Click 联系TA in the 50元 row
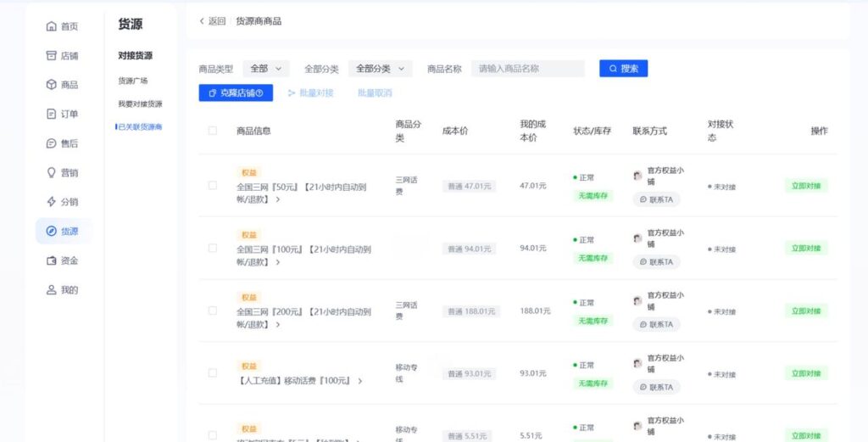The height and width of the screenshot is (442, 868). point(657,199)
